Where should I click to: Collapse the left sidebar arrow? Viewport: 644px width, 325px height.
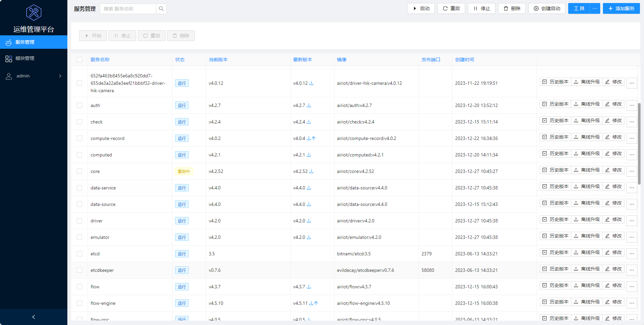pos(34,317)
